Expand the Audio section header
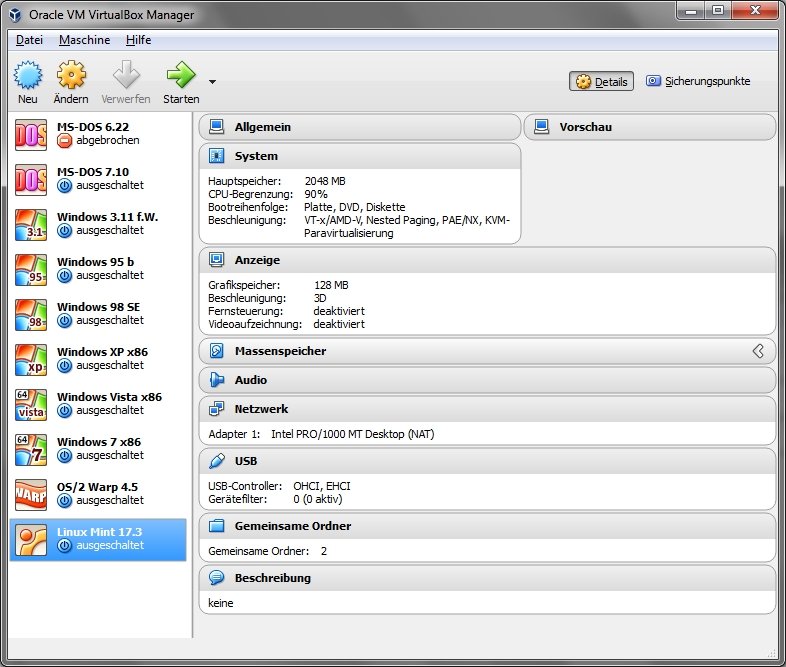This screenshot has height=667, width=786. tap(487, 380)
